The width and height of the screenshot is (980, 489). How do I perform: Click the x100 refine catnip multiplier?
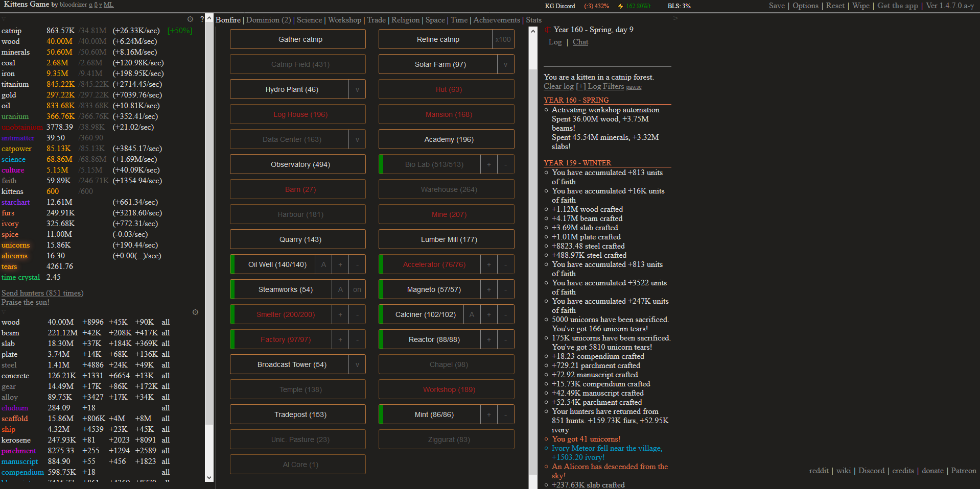pyautogui.click(x=503, y=39)
